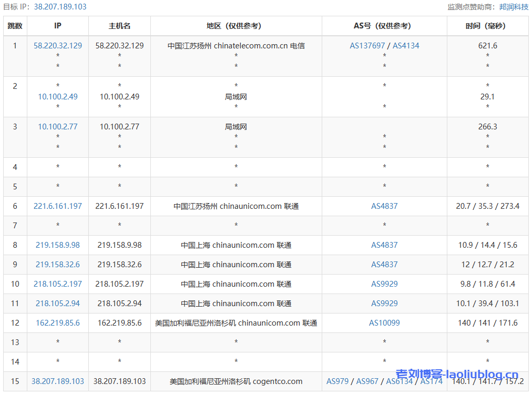532x394 pixels.
Task: Select hostname cell 219.158.32.6
Action: pyautogui.click(x=119, y=265)
